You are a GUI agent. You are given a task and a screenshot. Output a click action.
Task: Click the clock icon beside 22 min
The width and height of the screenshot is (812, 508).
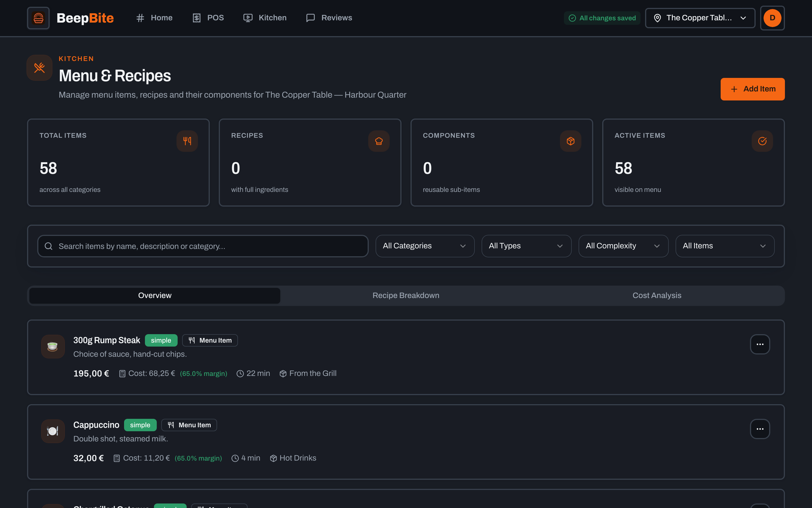(240, 374)
